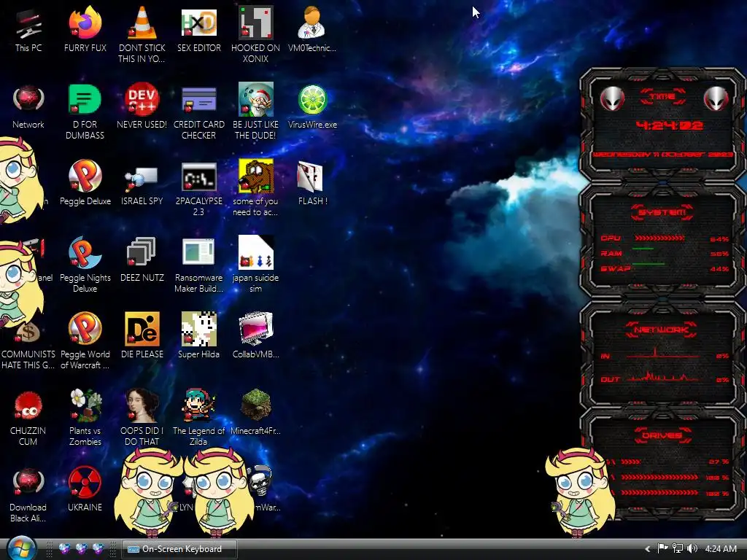
Task: Click the SYSTEM header in gadget
Action: pyautogui.click(x=662, y=212)
